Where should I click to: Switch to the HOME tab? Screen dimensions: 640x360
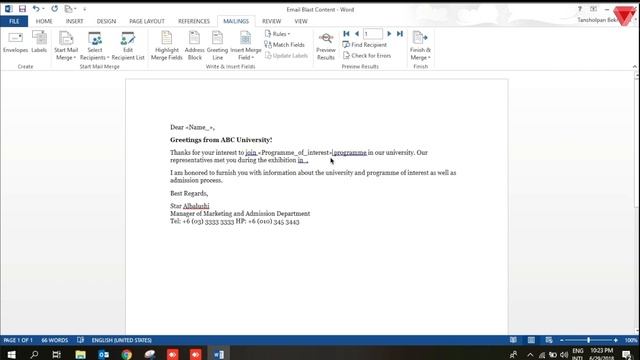coord(44,21)
